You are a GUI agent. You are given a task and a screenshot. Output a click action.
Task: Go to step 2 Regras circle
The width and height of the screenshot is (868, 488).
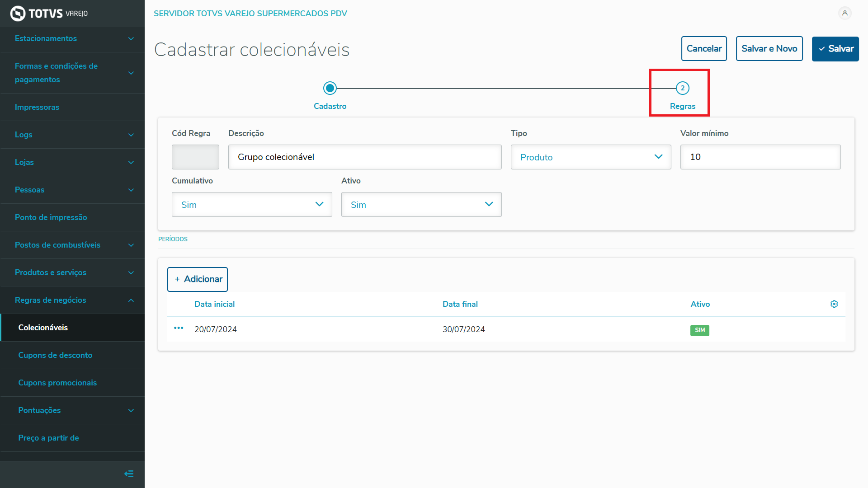pos(682,88)
